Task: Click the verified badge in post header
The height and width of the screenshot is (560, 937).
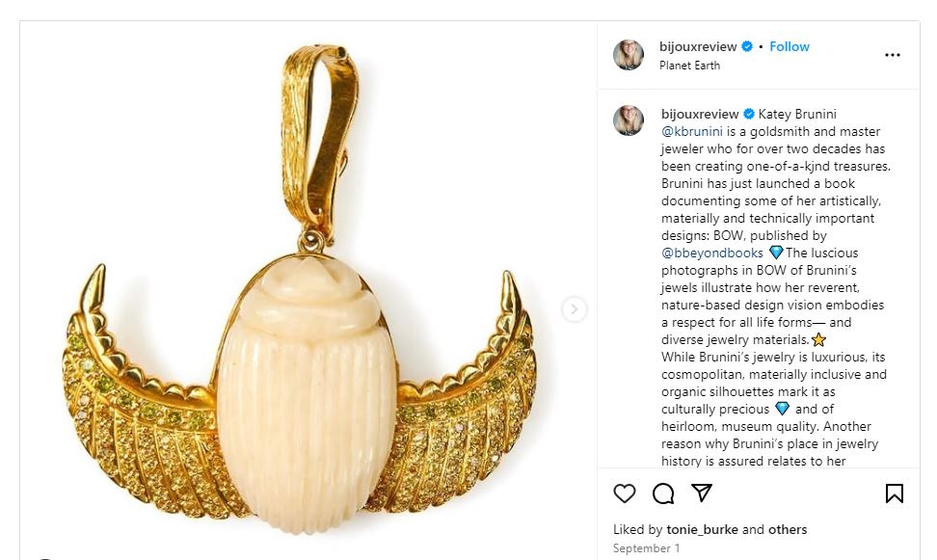Action: (746, 46)
